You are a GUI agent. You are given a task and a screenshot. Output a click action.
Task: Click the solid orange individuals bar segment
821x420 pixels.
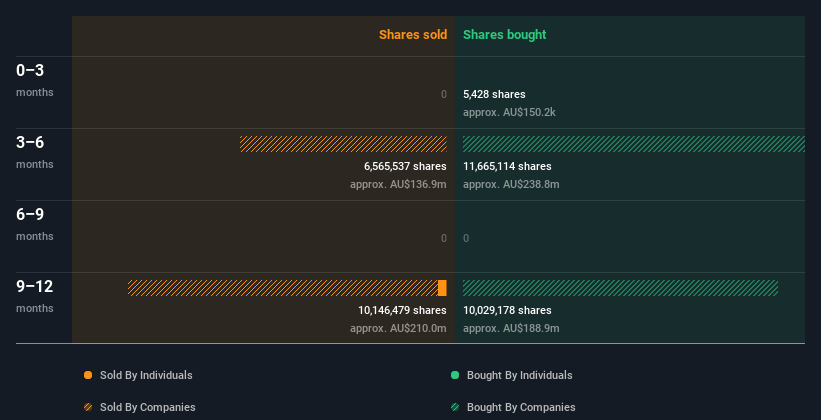(x=442, y=288)
